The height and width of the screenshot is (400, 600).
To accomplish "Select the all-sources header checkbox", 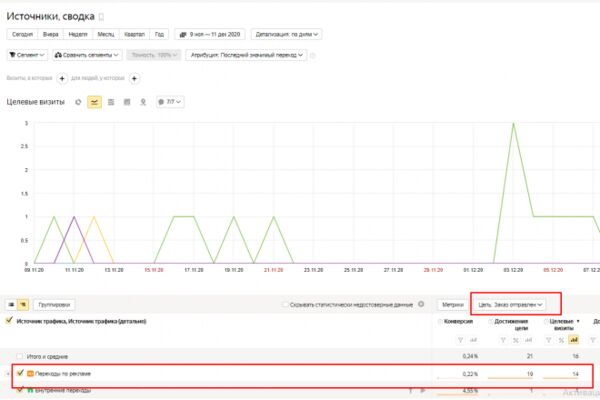I will point(9,321).
